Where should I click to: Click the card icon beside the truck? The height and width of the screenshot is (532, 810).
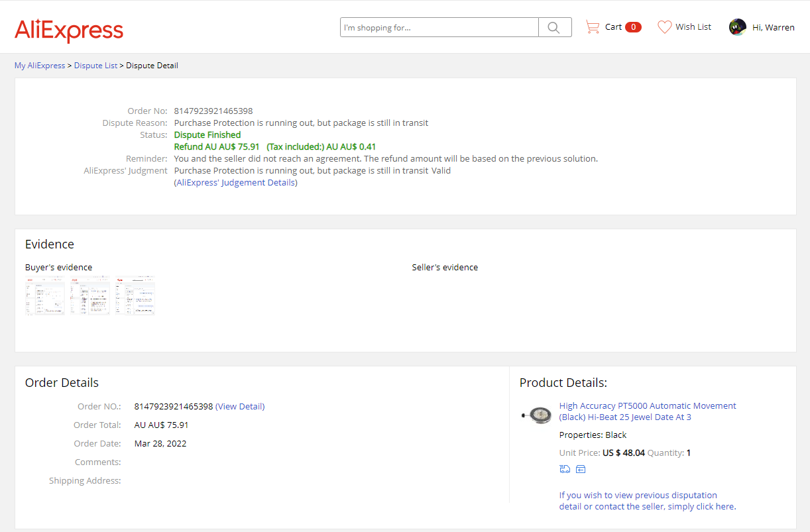click(x=581, y=469)
